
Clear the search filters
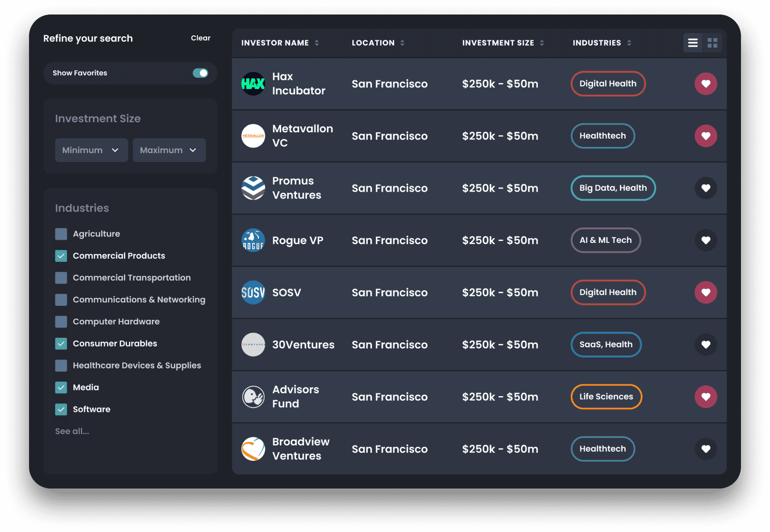point(200,38)
